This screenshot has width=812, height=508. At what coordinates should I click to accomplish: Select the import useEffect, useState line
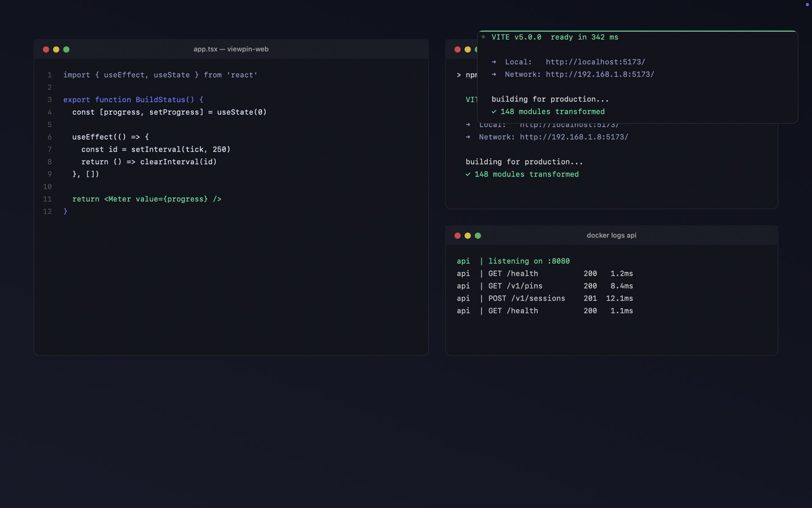[160, 75]
